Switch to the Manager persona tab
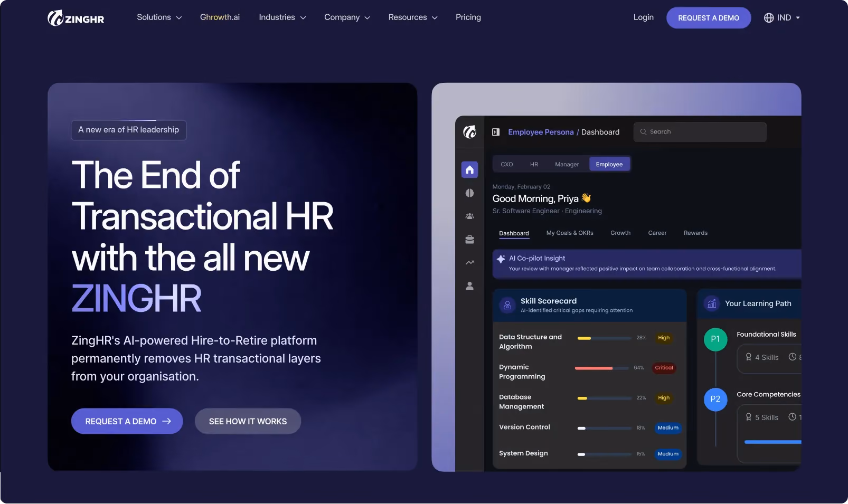This screenshot has width=848, height=504. point(567,165)
